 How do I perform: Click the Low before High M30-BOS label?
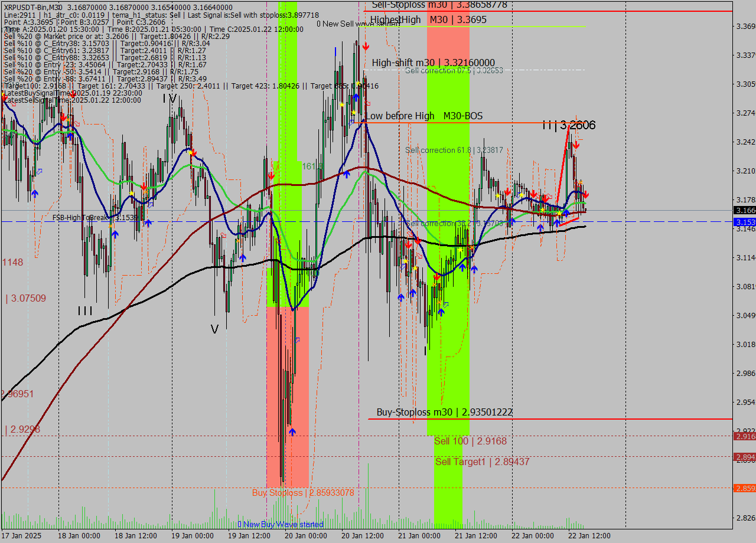[x=425, y=116]
